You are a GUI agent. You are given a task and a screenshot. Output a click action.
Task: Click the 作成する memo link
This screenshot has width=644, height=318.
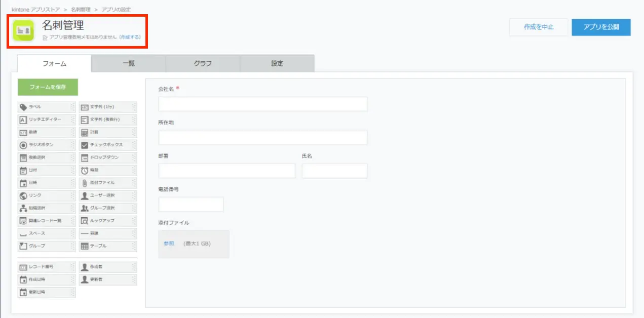[x=130, y=37]
